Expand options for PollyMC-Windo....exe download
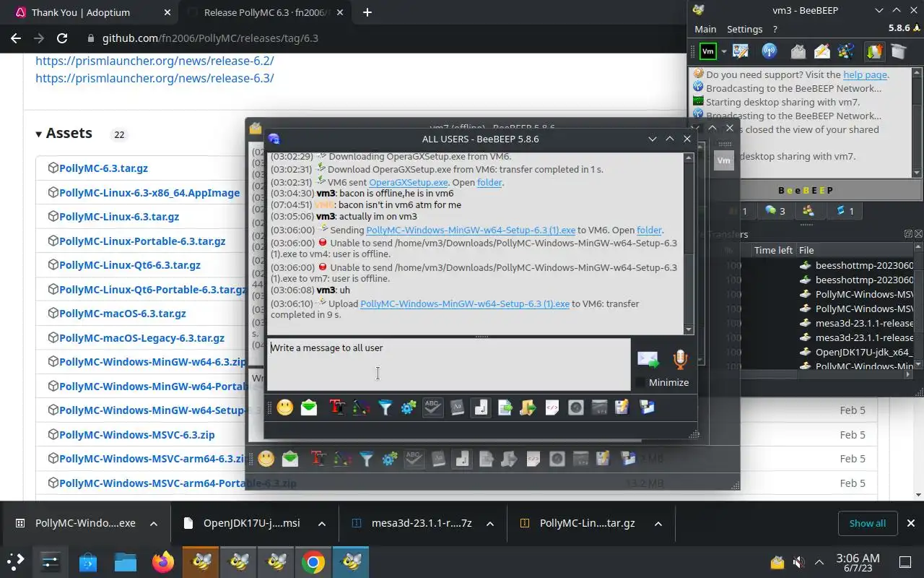Image resolution: width=924 pixels, height=578 pixels. (x=154, y=523)
